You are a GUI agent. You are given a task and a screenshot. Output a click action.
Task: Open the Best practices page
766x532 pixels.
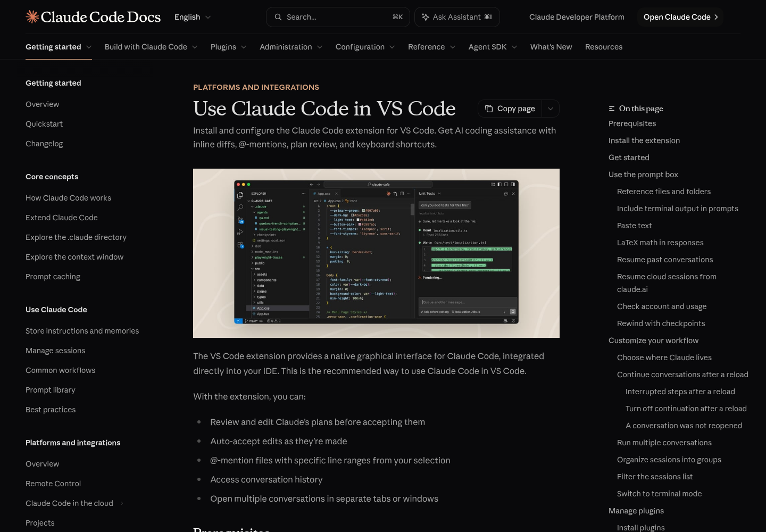[x=51, y=410]
